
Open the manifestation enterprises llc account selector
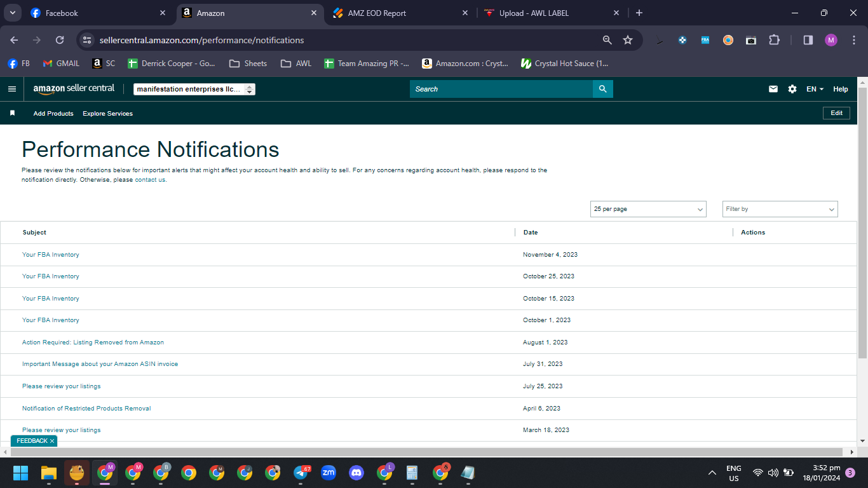[194, 90]
